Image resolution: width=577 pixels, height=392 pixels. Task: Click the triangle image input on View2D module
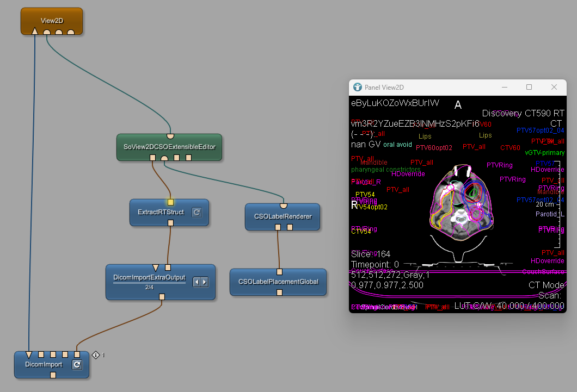tap(35, 32)
